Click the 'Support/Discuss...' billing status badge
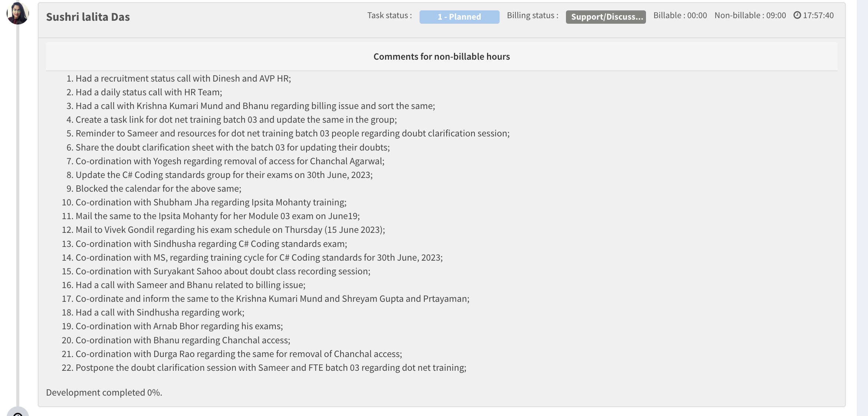 606,17
